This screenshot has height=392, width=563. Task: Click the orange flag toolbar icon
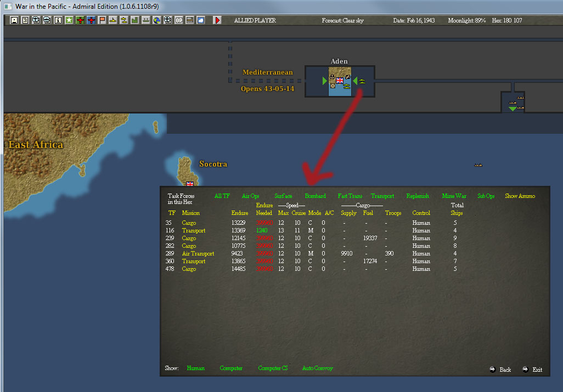[x=102, y=20]
